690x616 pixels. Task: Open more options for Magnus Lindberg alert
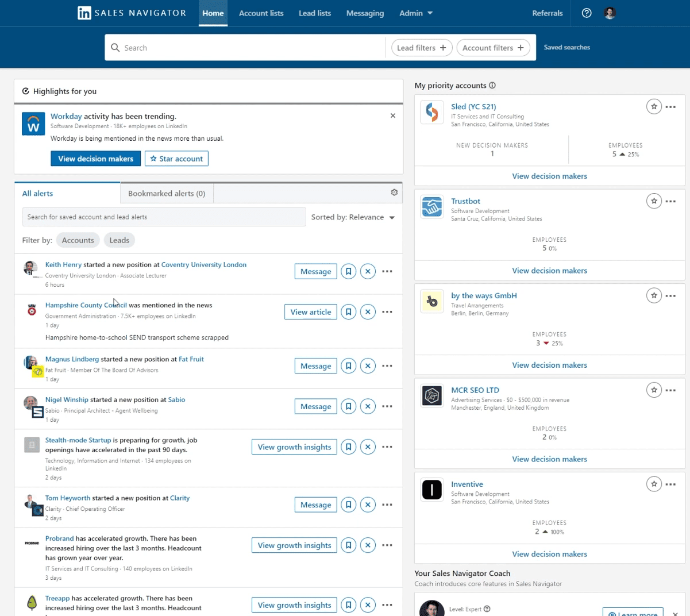(x=387, y=366)
